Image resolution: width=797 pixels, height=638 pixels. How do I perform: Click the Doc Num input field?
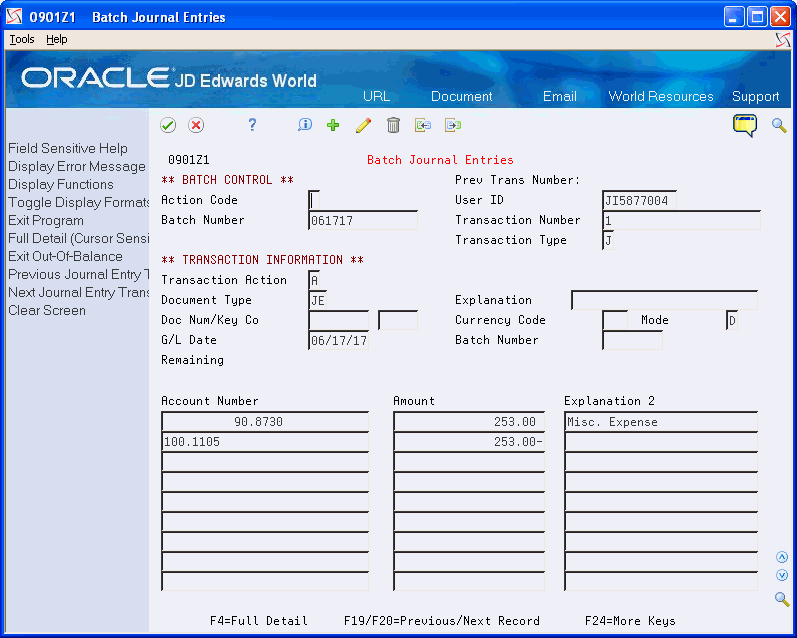click(339, 320)
